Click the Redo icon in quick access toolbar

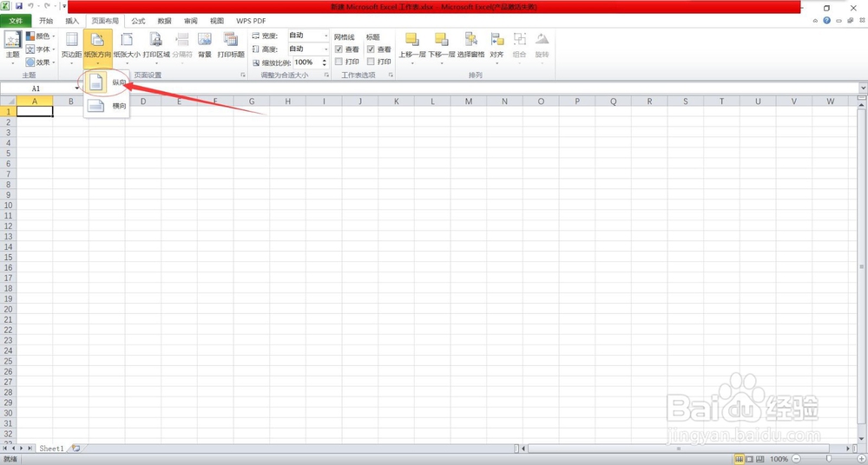[47, 7]
